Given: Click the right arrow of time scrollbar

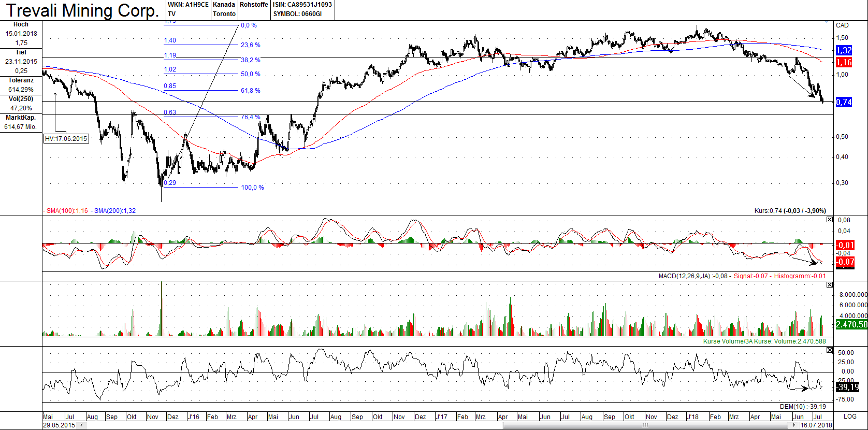Looking at the screenshot, I should [x=794, y=425].
